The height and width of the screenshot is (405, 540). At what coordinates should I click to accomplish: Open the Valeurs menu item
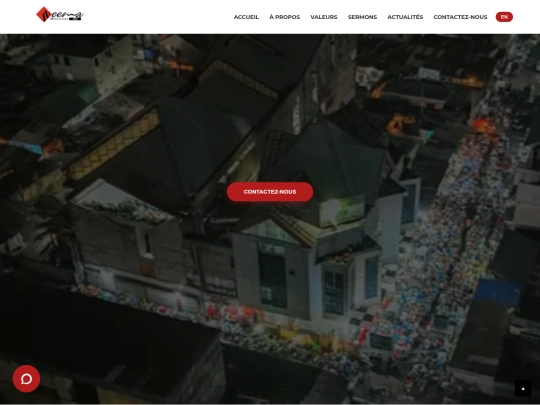[x=324, y=17]
